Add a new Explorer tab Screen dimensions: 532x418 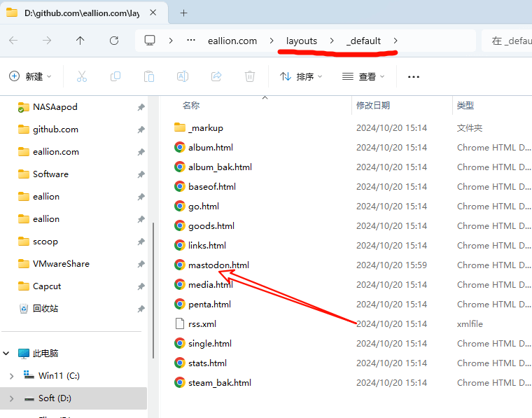(183, 13)
